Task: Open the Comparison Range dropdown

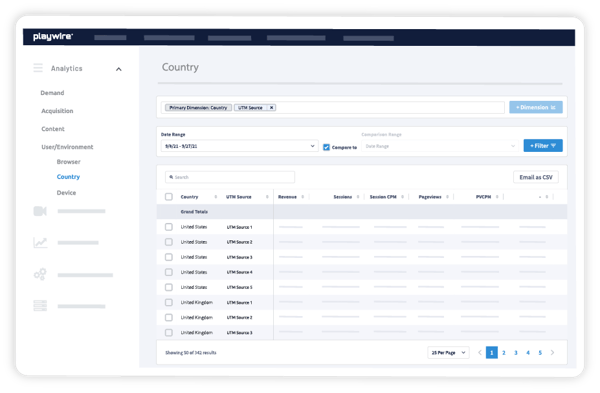Action: coord(440,146)
